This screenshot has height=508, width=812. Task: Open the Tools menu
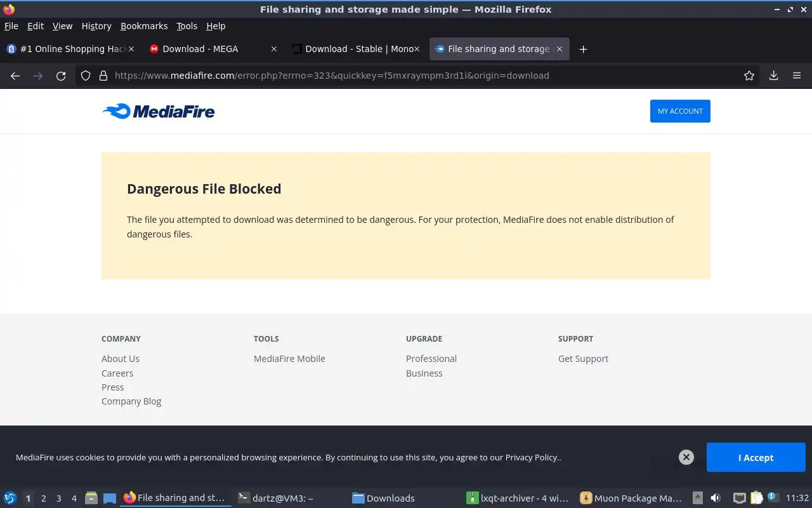[x=187, y=26]
